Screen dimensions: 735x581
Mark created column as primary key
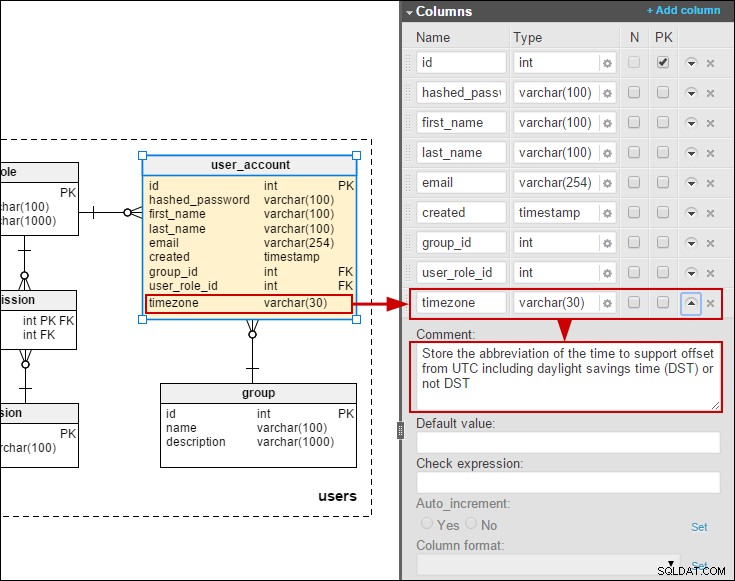click(x=663, y=212)
